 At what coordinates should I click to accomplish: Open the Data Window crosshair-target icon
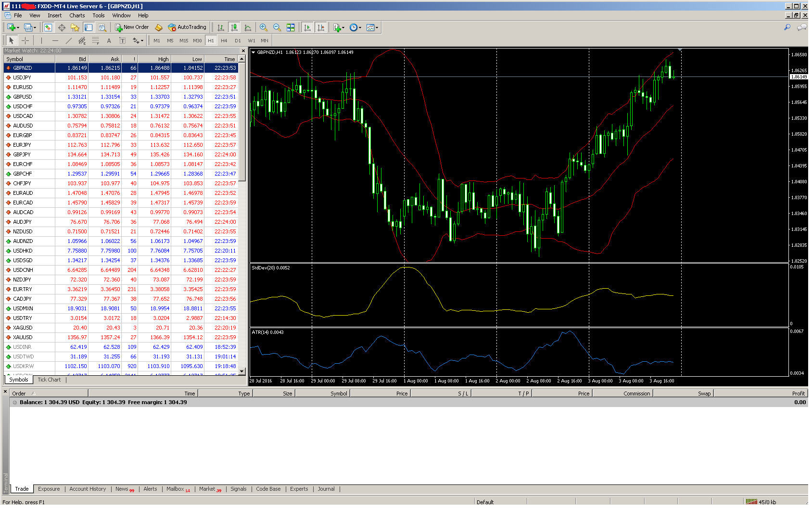coord(62,27)
